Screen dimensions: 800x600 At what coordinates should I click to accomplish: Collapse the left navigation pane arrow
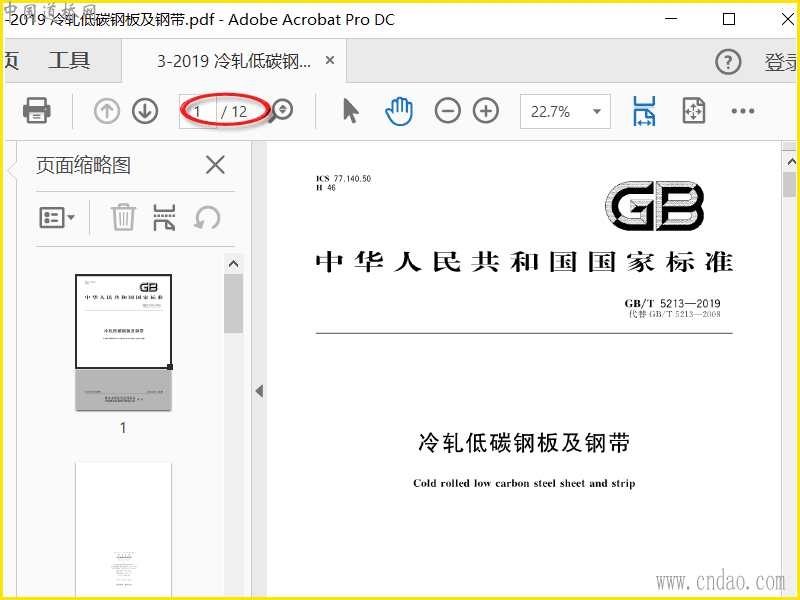click(x=259, y=391)
